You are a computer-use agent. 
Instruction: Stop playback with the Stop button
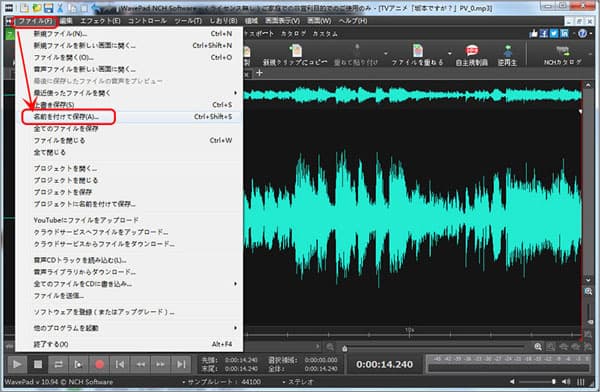38,364
